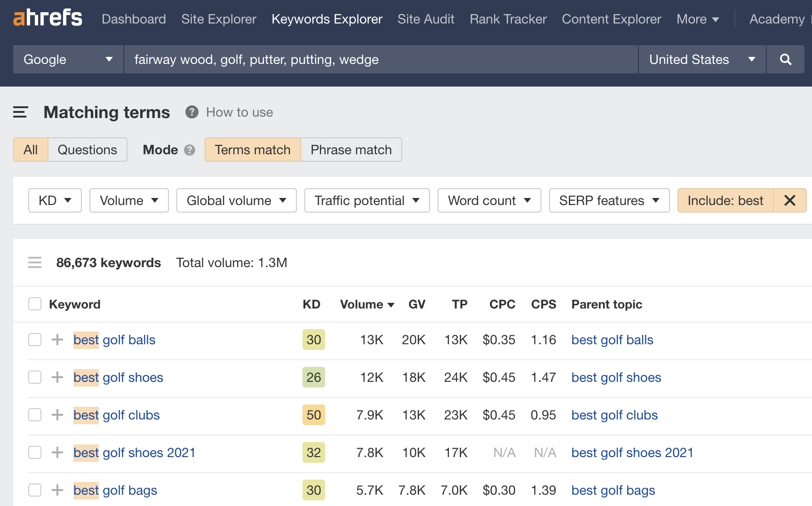
Task: Remove the 'Include: best' filter
Action: [789, 200]
